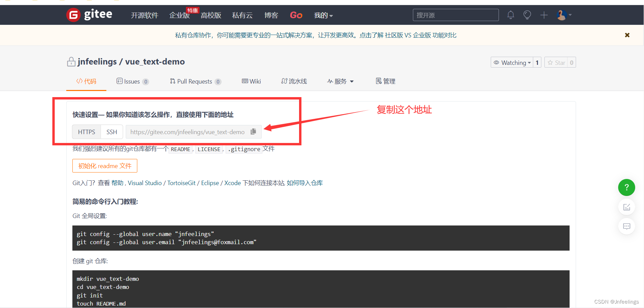Expand the 我的 dropdown menu
This screenshot has width=644, height=308.
pyautogui.click(x=323, y=15)
